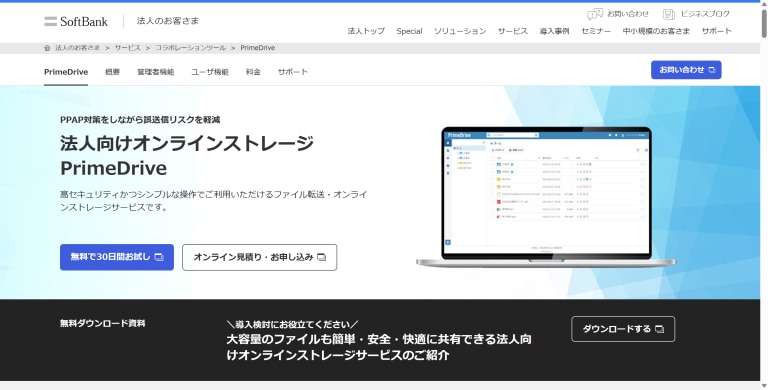
Task: Click the お問い合わせ speech bubble icon
Action: click(595, 14)
